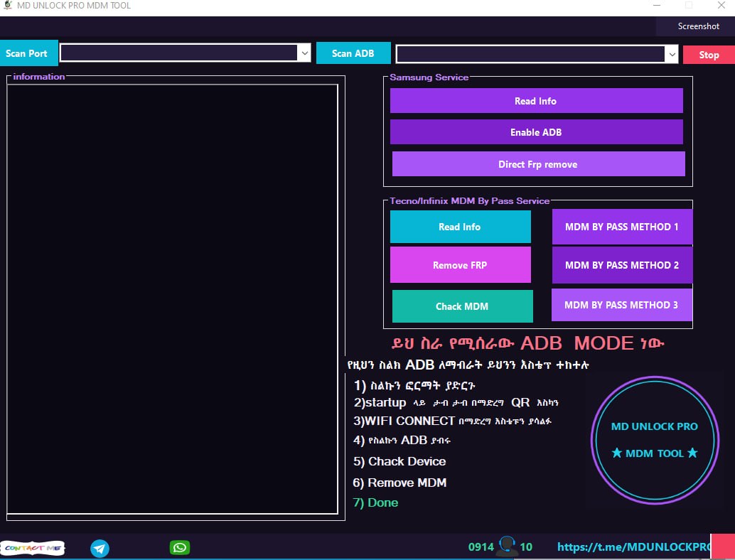Click Enable ADB button

(x=536, y=132)
